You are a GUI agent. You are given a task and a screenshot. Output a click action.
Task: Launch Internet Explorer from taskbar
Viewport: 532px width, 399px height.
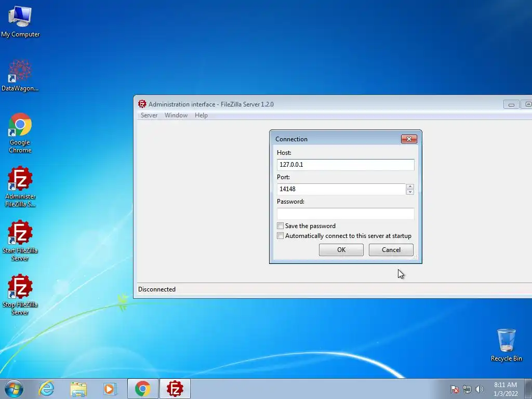tap(46, 389)
